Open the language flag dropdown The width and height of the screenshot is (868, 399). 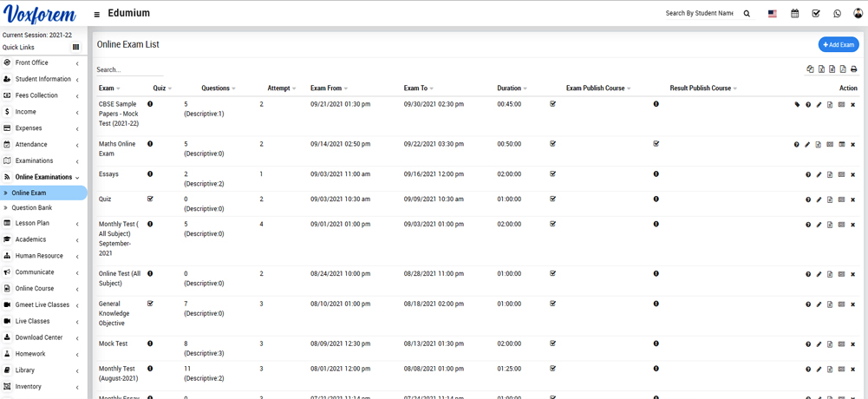[x=772, y=14]
